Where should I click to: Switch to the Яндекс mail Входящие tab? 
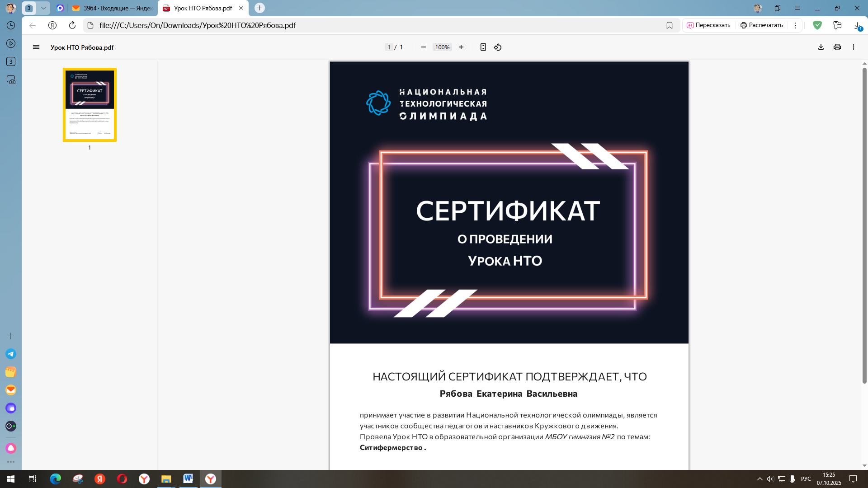[113, 8]
